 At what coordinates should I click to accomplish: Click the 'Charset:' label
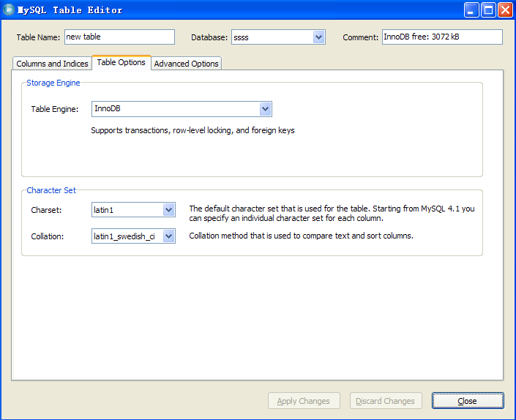pos(46,210)
